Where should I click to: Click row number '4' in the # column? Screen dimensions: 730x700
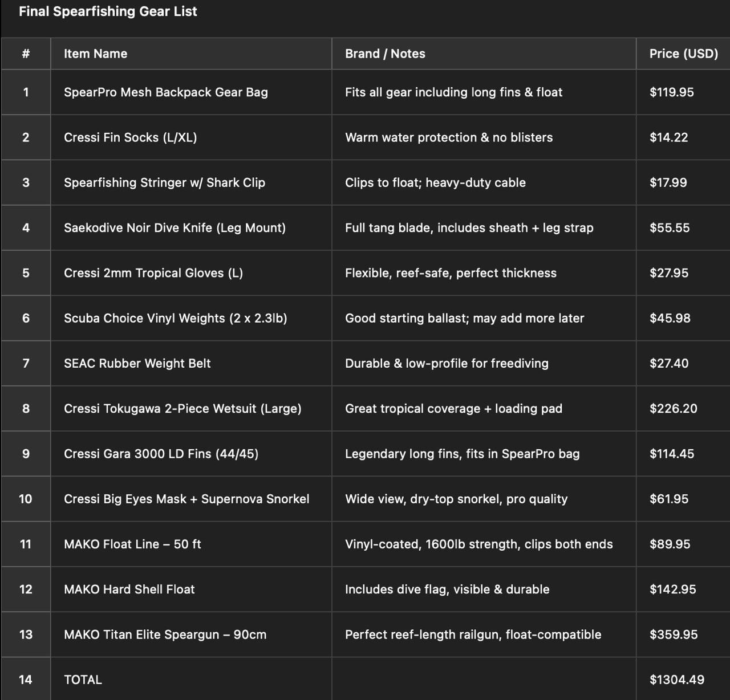[26, 227]
